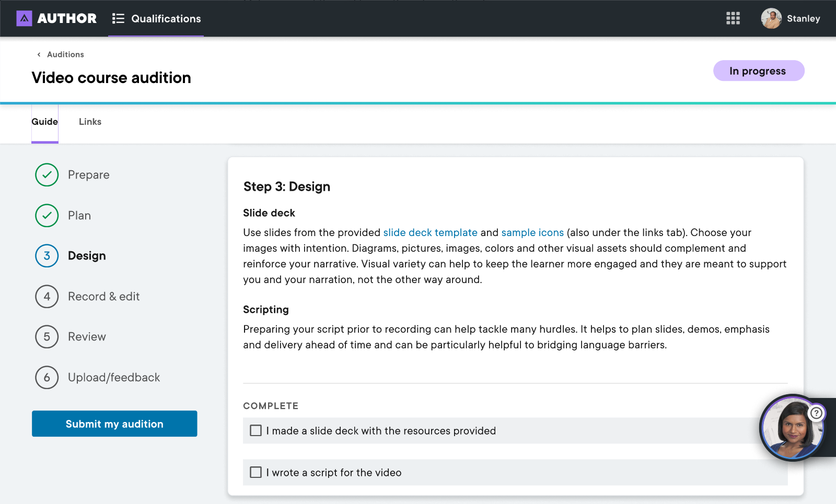
Task: Open the apps grid menu icon
Action: point(733,19)
